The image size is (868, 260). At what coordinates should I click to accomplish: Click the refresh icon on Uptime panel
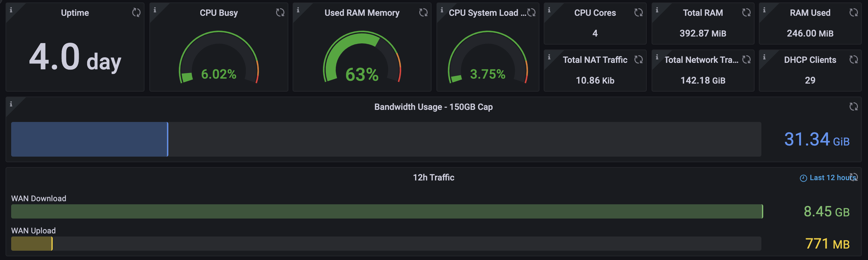tap(136, 12)
